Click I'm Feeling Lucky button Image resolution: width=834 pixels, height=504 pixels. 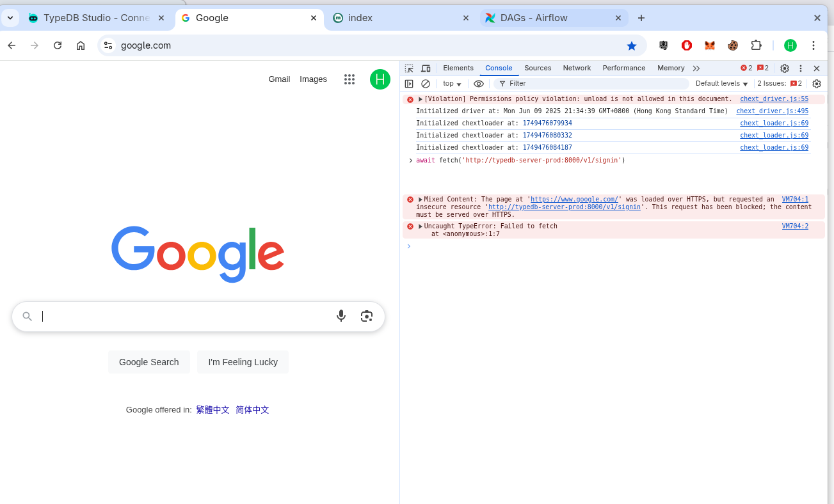(x=243, y=362)
